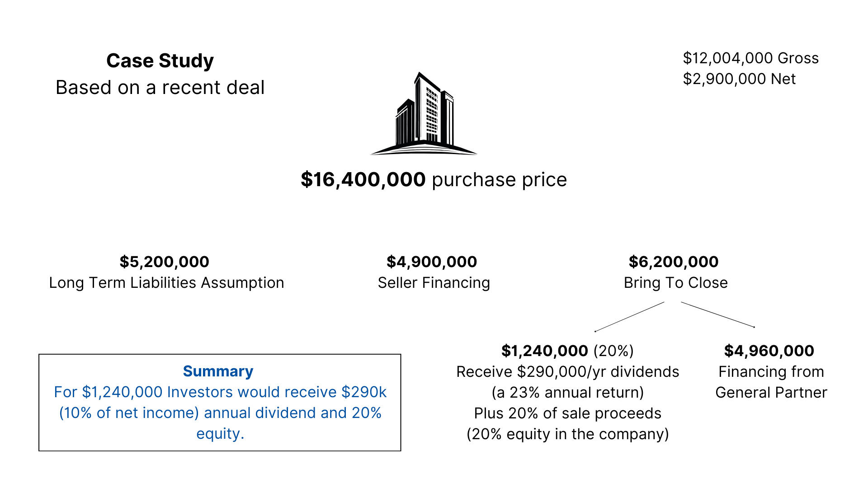Click the bold $6,200,000 amount
Screen dimensions: 868x488
(674, 262)
